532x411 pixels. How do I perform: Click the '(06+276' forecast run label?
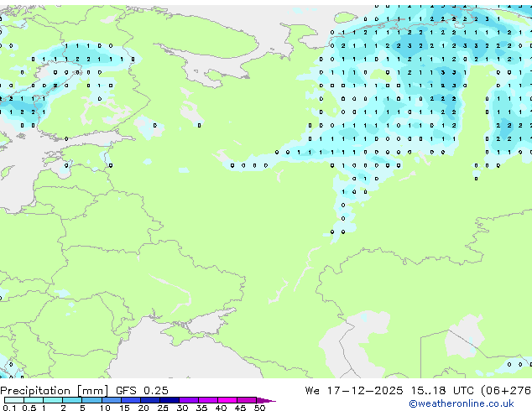[x=506, y=391]
